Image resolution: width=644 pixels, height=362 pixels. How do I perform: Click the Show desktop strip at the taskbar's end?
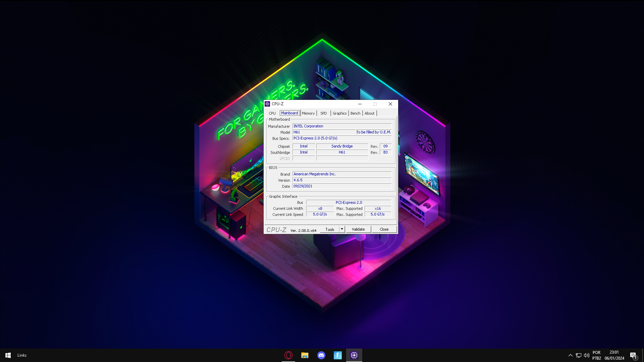(643, 355)
